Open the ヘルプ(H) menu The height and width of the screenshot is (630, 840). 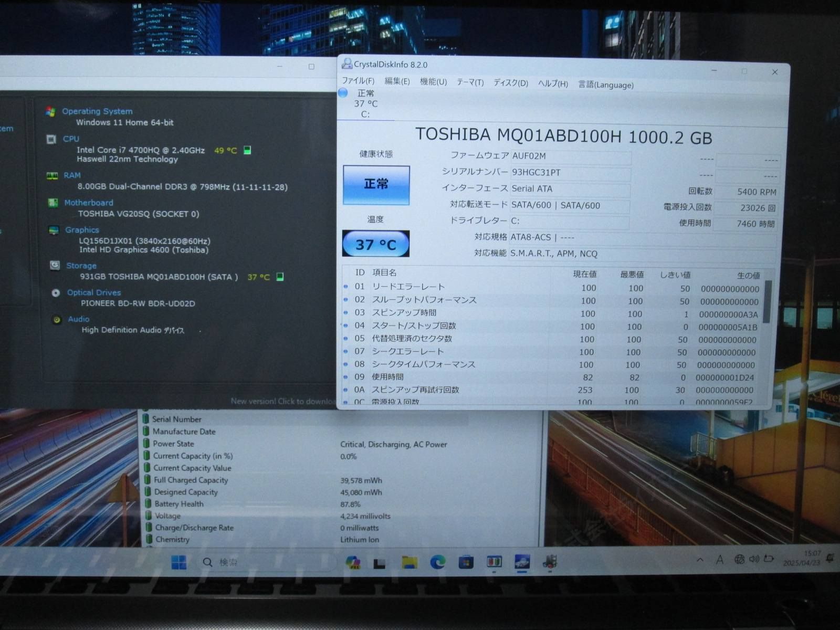(x=553, y=83)
